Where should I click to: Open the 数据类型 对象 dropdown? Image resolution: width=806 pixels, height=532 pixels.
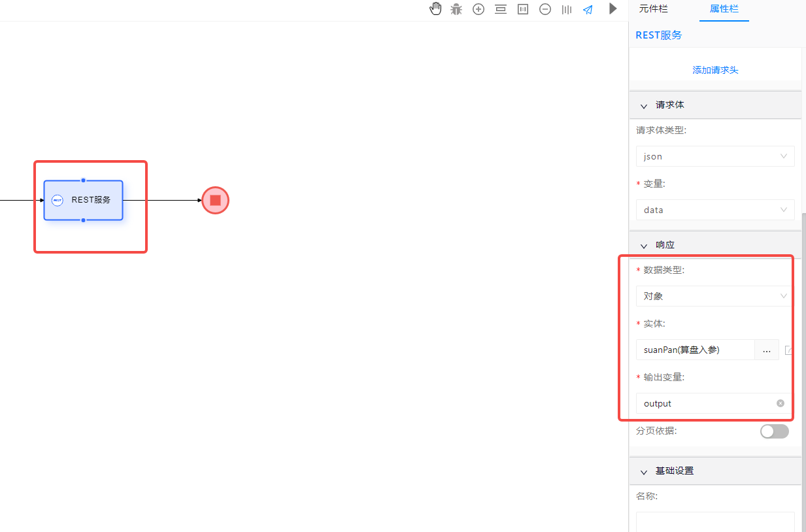tap(714, 296)
